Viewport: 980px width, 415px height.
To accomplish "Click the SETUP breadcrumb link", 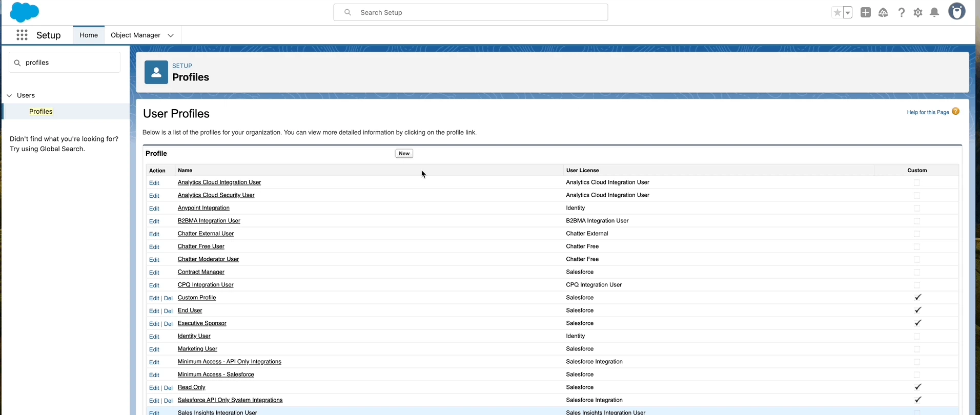I will [182, 66].
